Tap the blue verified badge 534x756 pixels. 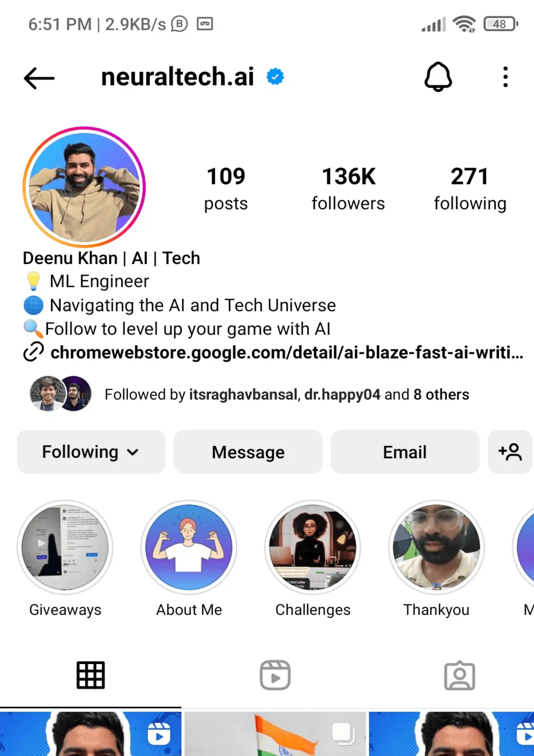275,77
